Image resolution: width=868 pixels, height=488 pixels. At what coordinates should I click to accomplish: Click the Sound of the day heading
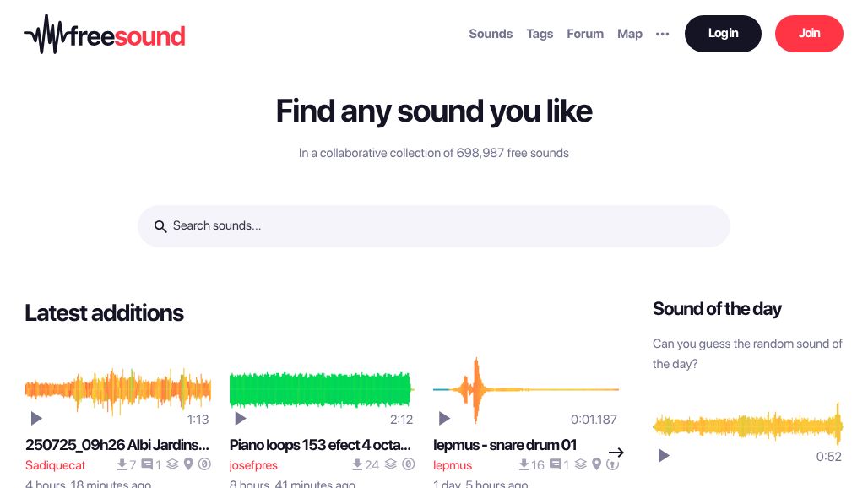[717, 309]
